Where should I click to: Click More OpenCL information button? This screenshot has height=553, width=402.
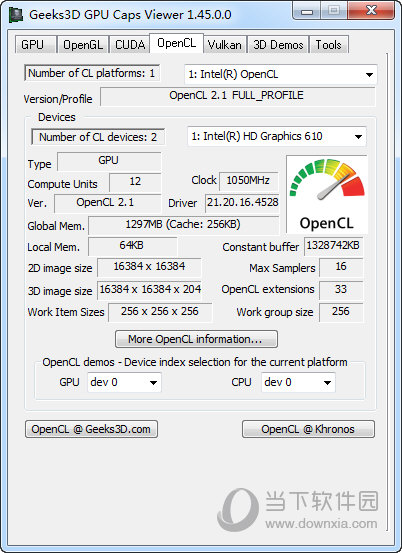(x=196, y=339)
